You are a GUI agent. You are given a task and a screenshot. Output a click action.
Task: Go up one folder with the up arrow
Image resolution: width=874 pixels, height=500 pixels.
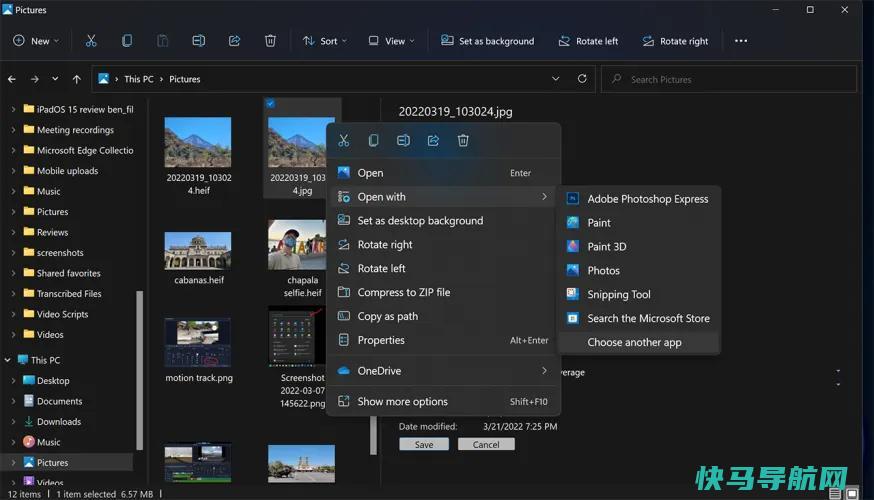point(76,79)
